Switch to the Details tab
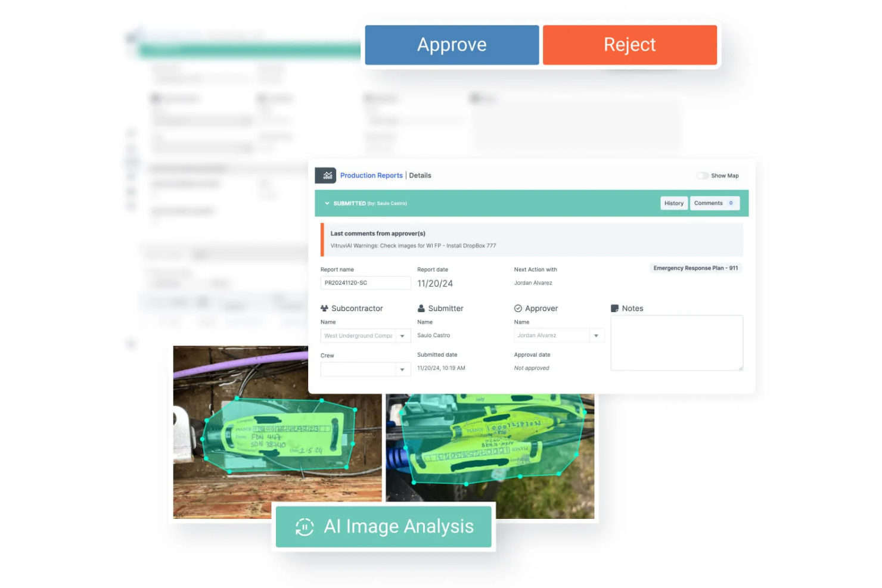Viewport: 882px width, 588px height. coord(420,175)
